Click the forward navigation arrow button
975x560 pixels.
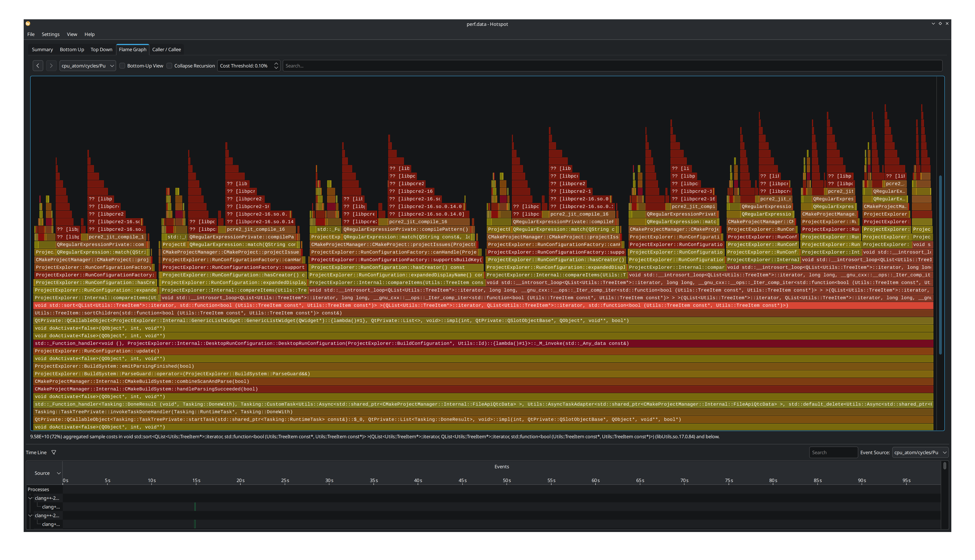pos(51,66)
